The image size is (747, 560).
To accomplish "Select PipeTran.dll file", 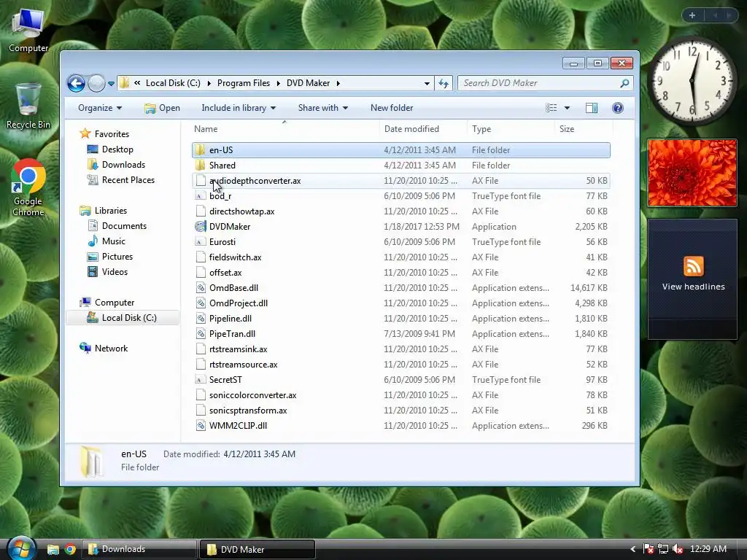I will [401, 334].
